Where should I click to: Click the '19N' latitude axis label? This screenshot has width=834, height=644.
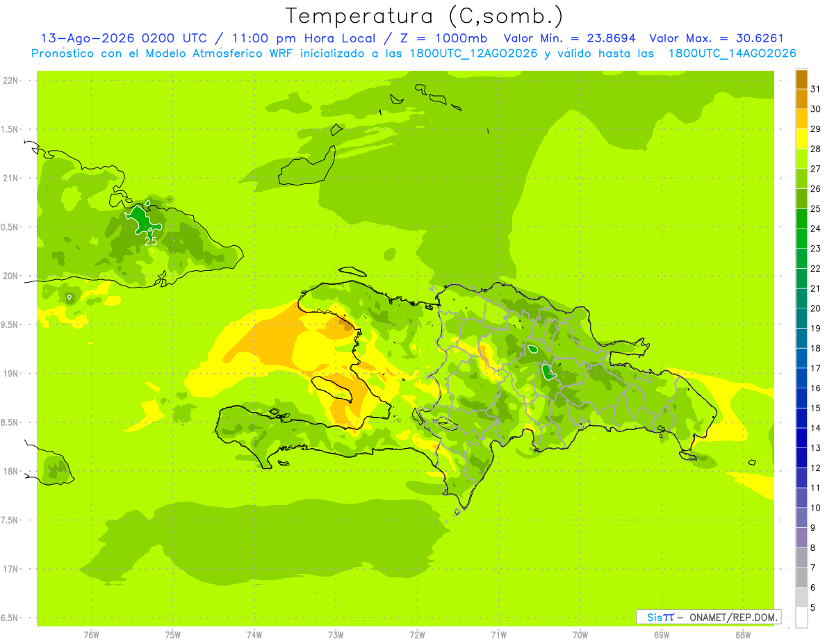(11, 374)
